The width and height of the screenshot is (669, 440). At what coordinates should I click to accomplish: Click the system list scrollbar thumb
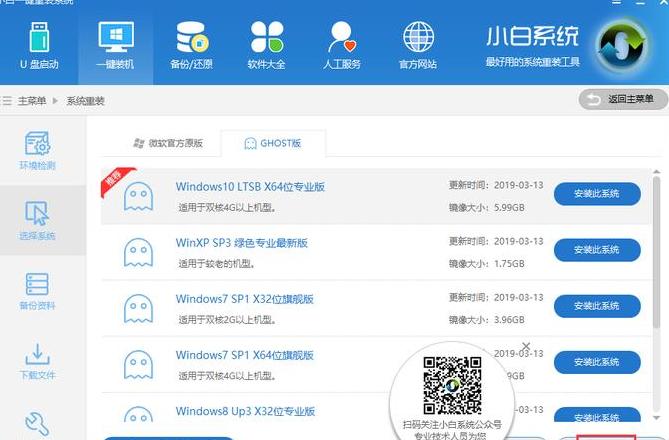[x=657, y=252]
